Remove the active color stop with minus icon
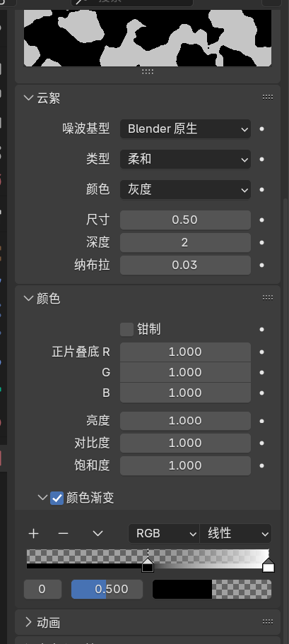Screen dimensions: 289x644 point(63,534)
